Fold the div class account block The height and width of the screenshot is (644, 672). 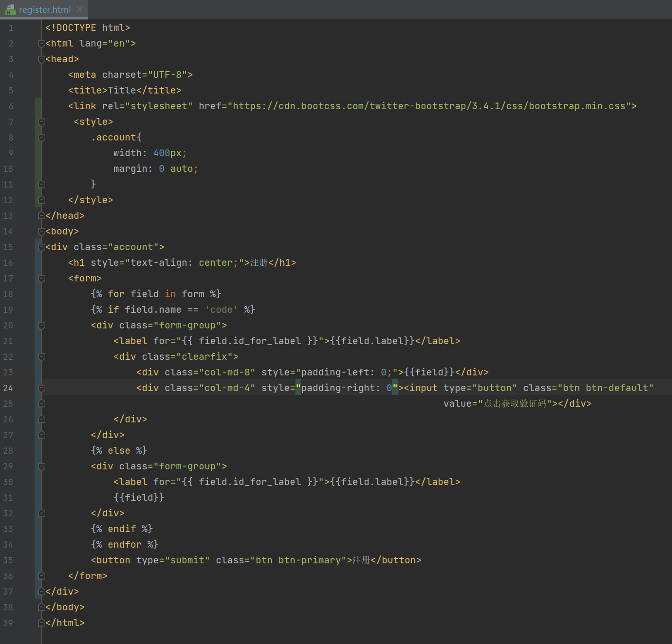point(42,247)
